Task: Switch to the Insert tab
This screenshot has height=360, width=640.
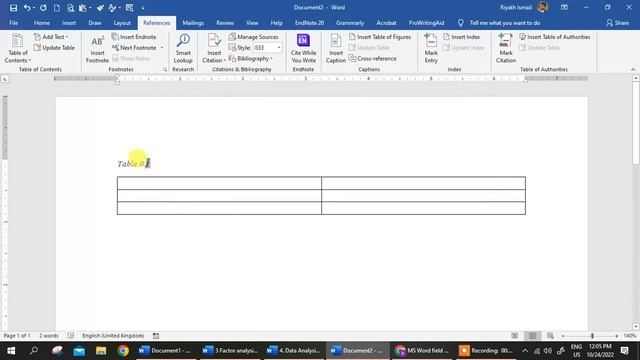Action: tap(69, 23)
